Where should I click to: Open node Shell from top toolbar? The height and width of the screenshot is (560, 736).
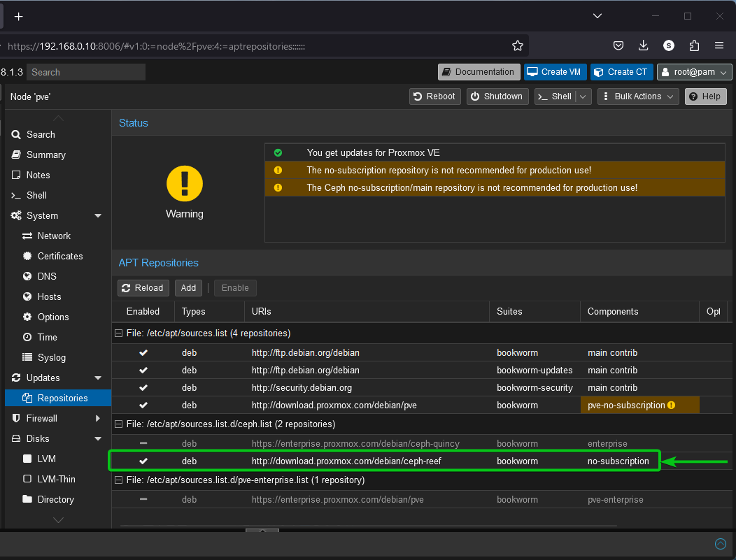(555, 96)
